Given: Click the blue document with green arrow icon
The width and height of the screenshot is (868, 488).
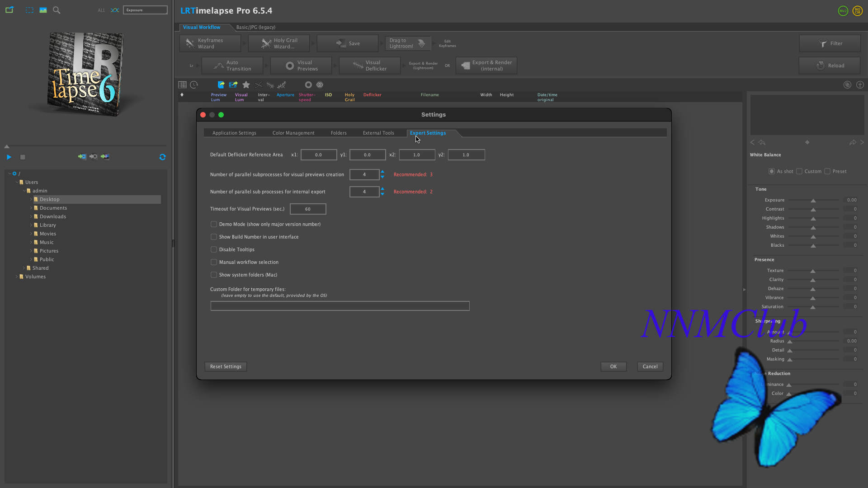Looking at the screenshot, I should (x=221, y=84).
